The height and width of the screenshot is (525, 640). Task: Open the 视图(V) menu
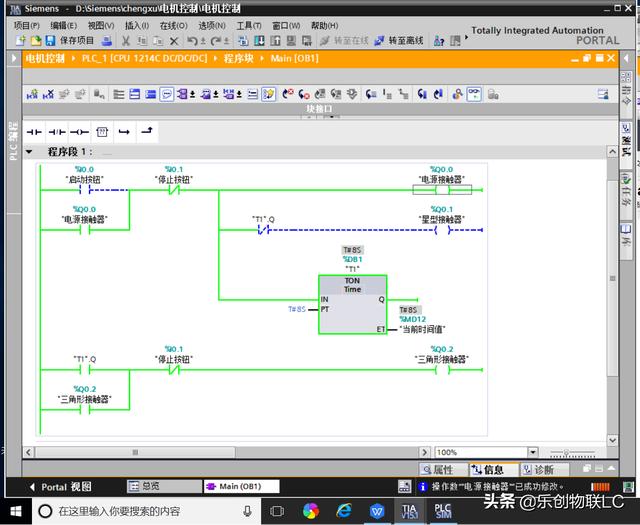point(101,26)
